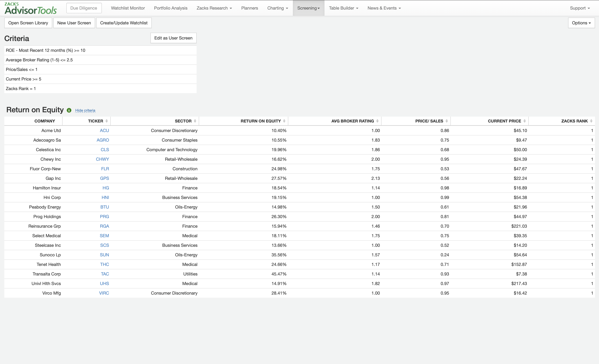Expand the News & Events menu
This screenshot has height=364, width=599.
(x=384, y=8)
